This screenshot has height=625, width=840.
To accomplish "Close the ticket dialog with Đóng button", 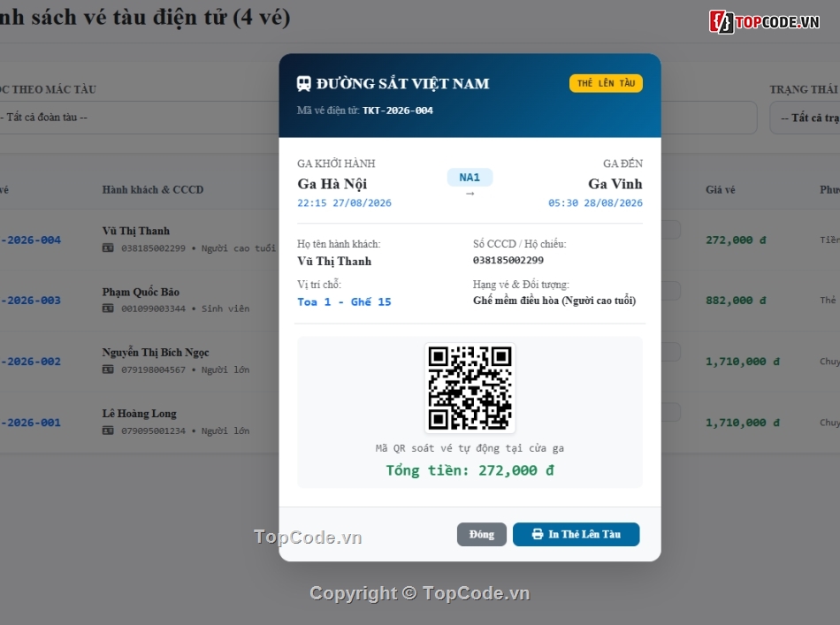I will (481, 535).
